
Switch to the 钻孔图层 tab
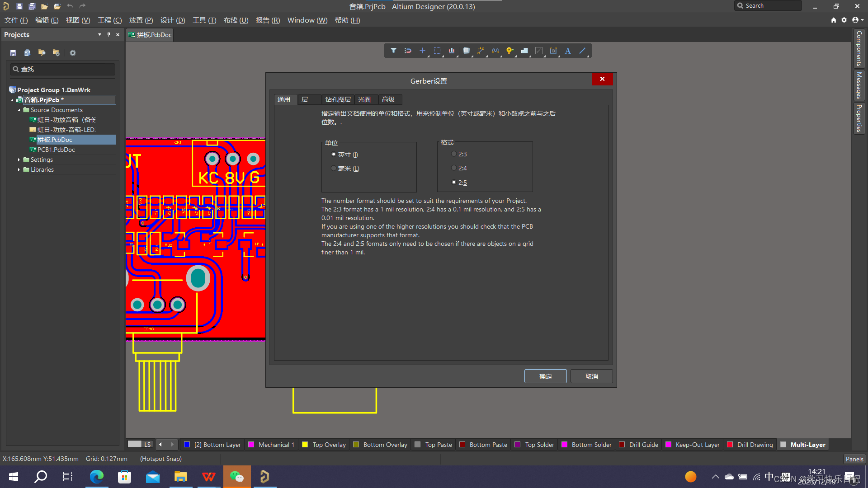pyautogui.click(x=338, y=99)
